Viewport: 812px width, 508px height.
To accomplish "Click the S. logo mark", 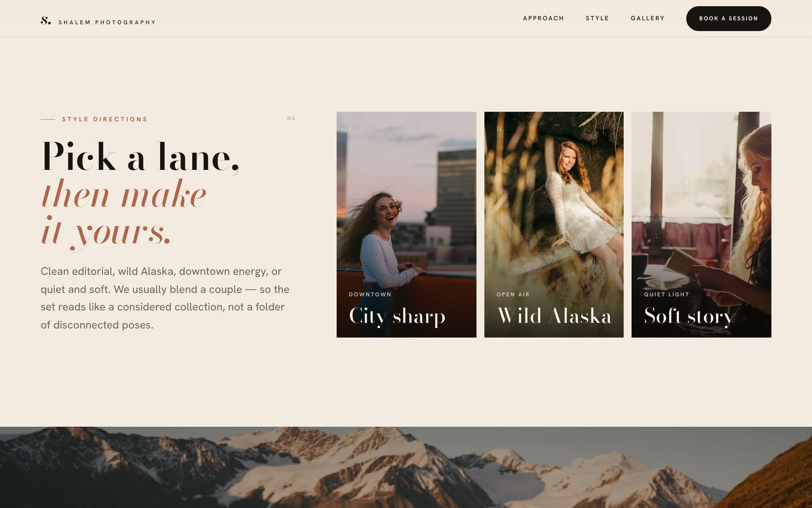I will click(x=46, y=21).
